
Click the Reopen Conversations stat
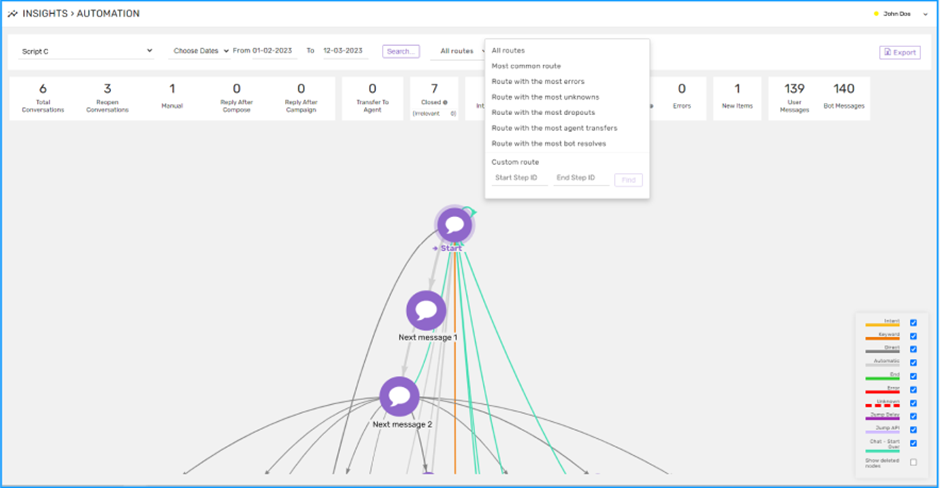tap(107, 98)
